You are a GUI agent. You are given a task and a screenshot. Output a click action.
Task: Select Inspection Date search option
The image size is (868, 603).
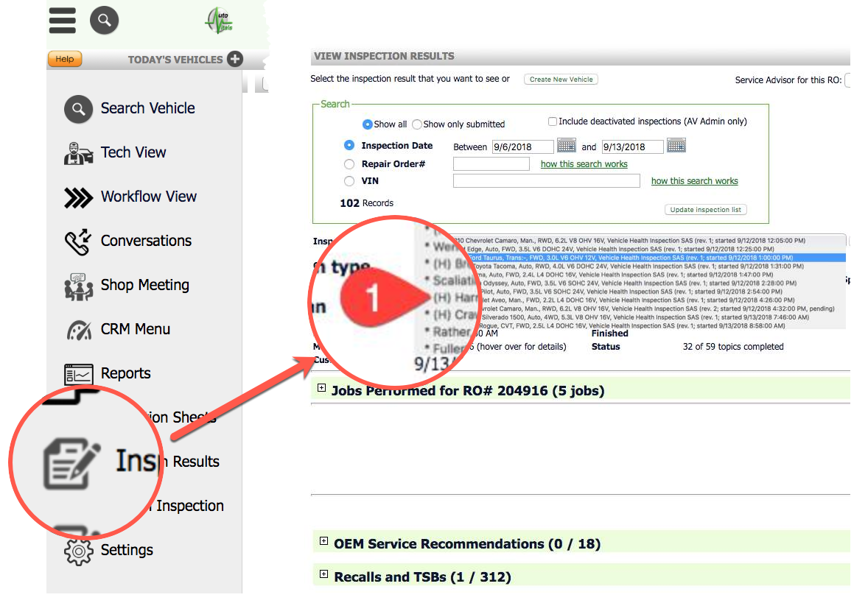tap(349, 146)
